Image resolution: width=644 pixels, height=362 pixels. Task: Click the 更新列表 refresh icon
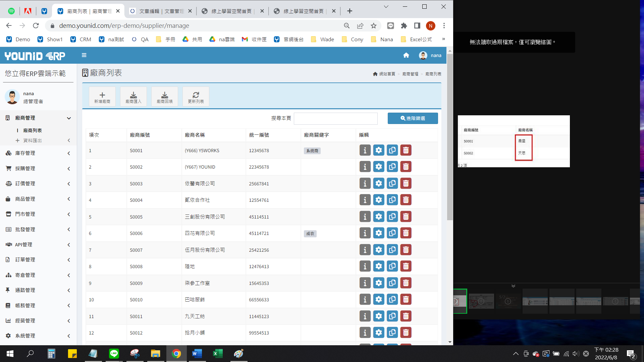point(196,97)
